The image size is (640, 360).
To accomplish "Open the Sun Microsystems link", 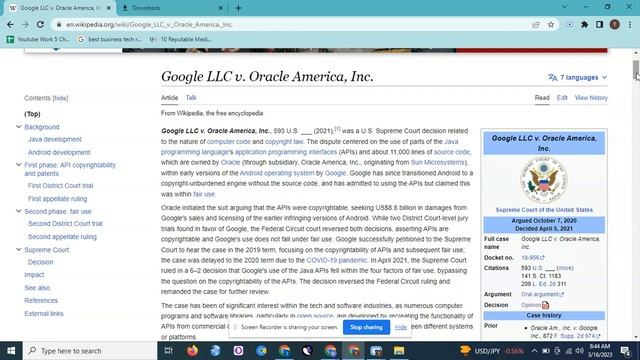I will click(x=437, y=162).
